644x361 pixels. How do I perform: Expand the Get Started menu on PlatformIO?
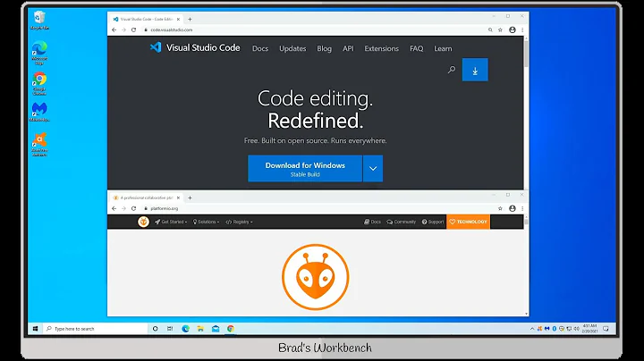click(171, 222)
